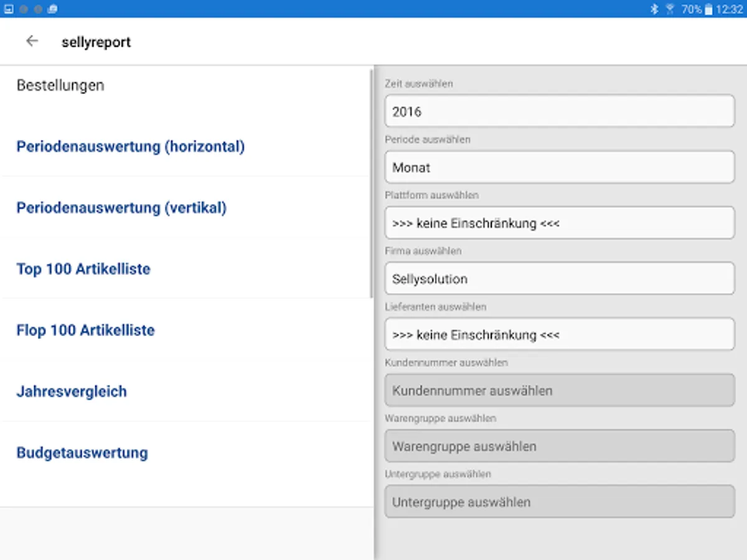This screenshot has height=560, width=747.
Task: Tap the Untergruppe auswählen field
Action: 559,502
